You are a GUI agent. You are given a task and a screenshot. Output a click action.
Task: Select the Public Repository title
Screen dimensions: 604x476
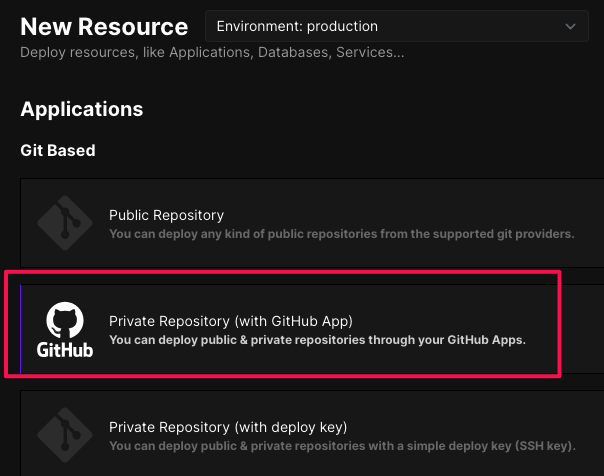coord(166,215)
